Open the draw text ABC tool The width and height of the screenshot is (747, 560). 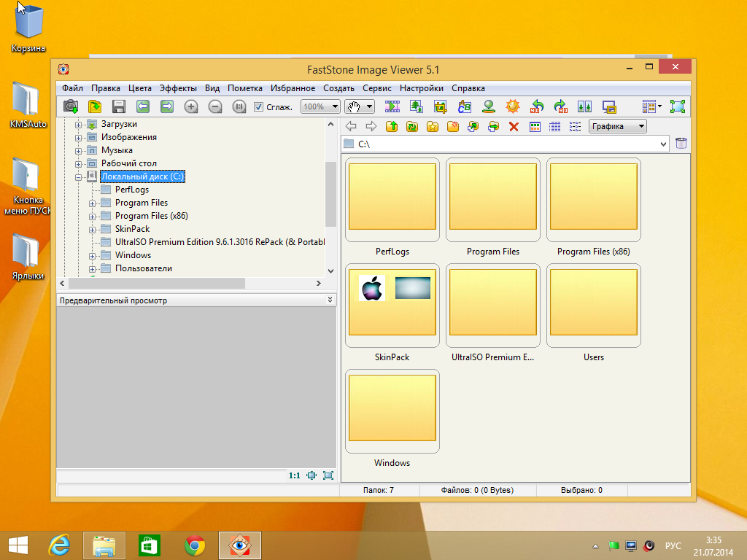465,106
